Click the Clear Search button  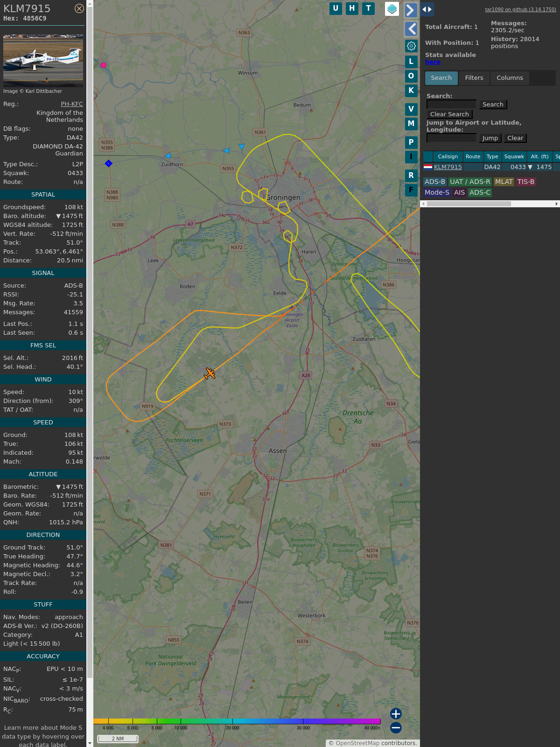[x=449, y=114]
